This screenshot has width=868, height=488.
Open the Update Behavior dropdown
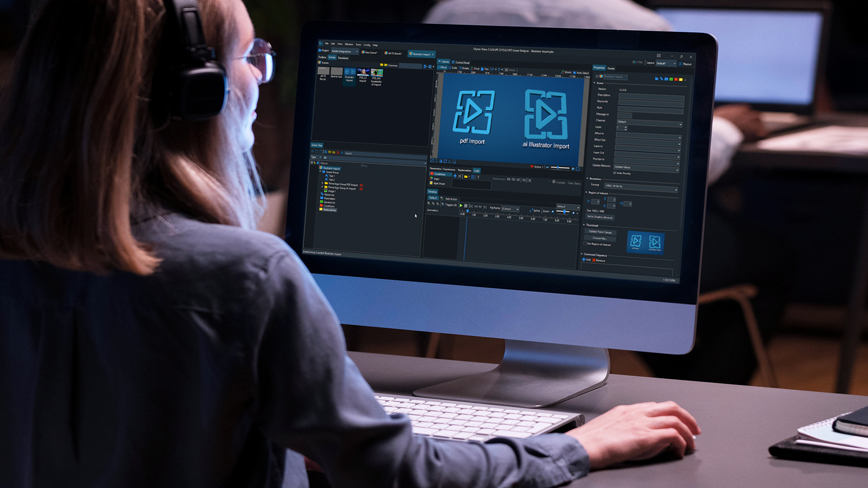point(646,168)
